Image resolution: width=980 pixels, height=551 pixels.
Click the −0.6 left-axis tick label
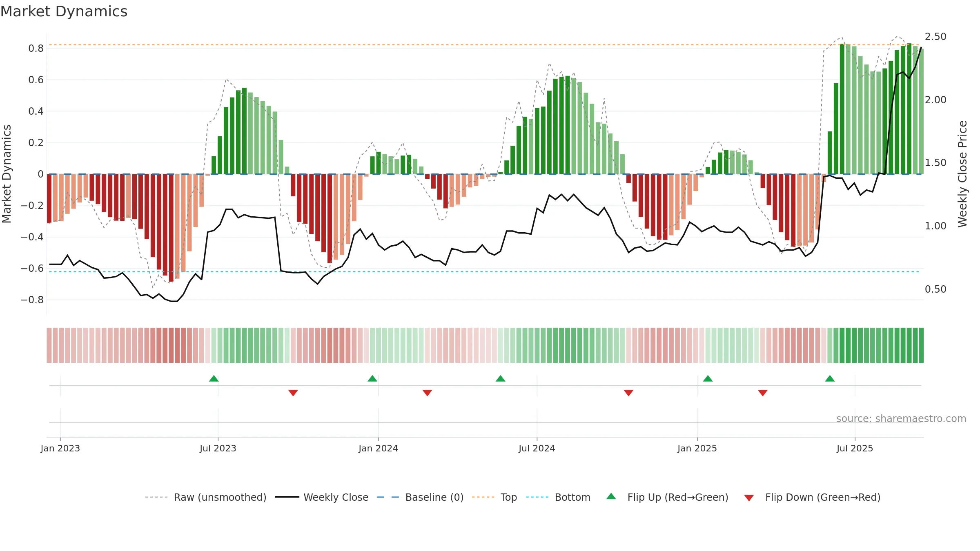(32, 269)
